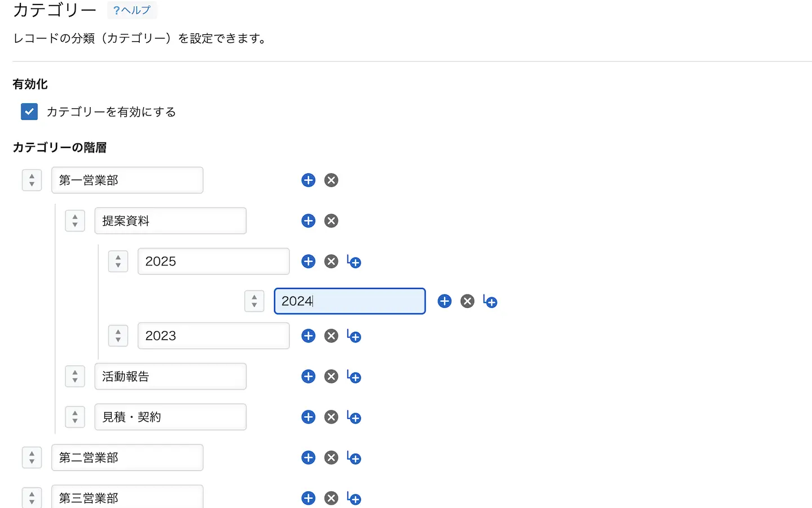Click add-child icon next to 2024

(491, 302)
